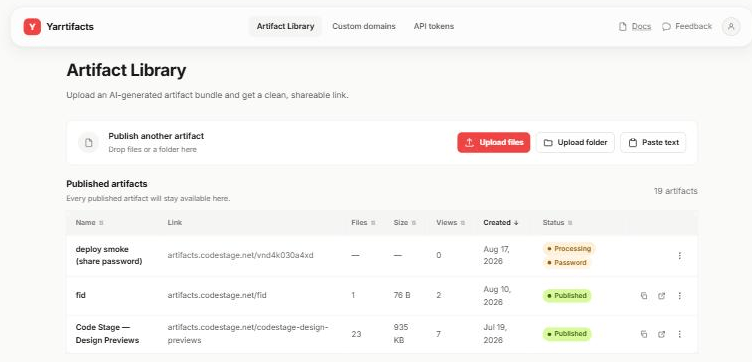Viewport: 752px width, 362px height.
Task: Copy link for the fid artifact
Action: click(644, 296)
